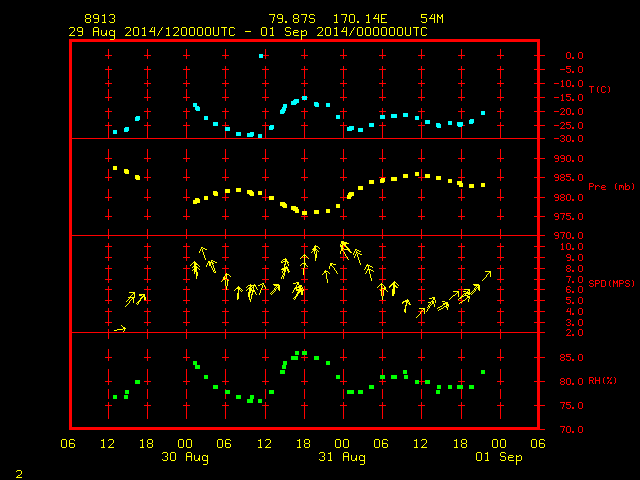Click the 54M elevation text
640x480 pixels.
point(432,19)
